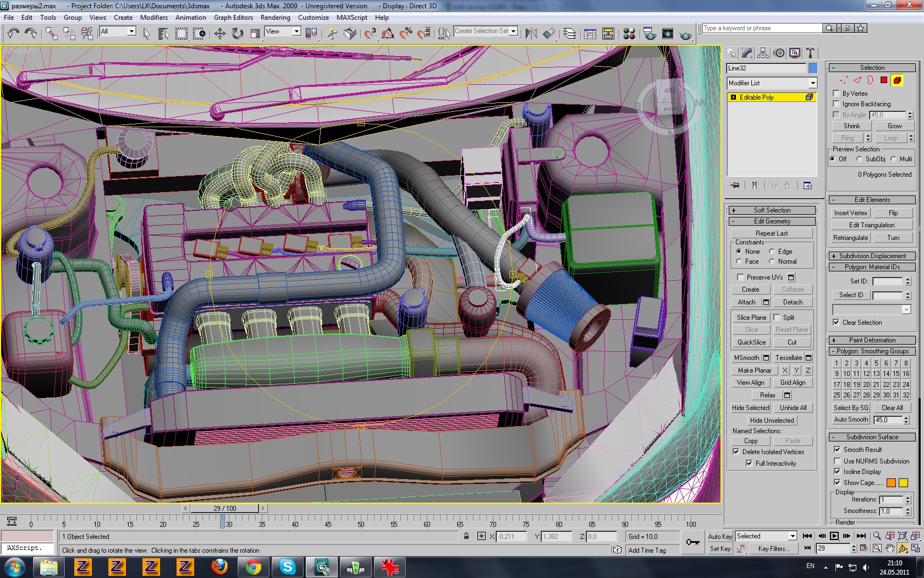Switch to the Utilities hammer panel
Screen dimensions: 924x578
[810, 53]
